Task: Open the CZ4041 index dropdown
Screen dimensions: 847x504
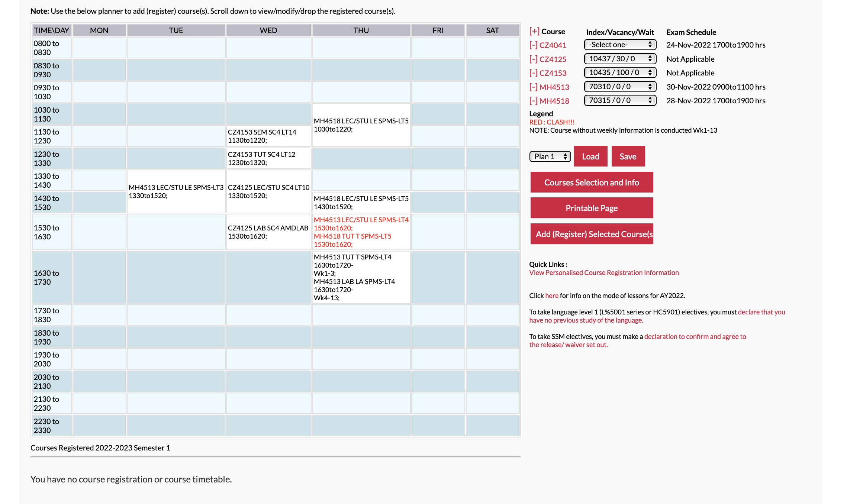Action: [620, 45]
